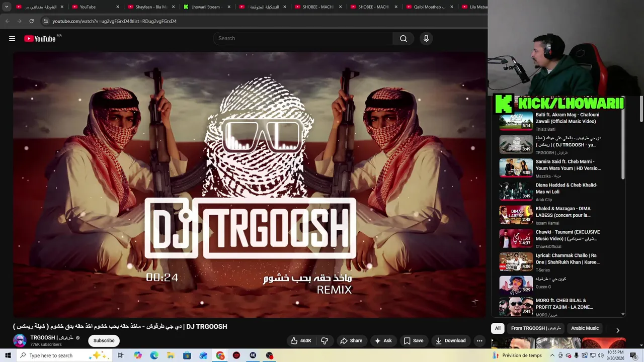This screenshot has width=644, height=362.
Task: Open Task View in taskbar
Action: [121, 355]
